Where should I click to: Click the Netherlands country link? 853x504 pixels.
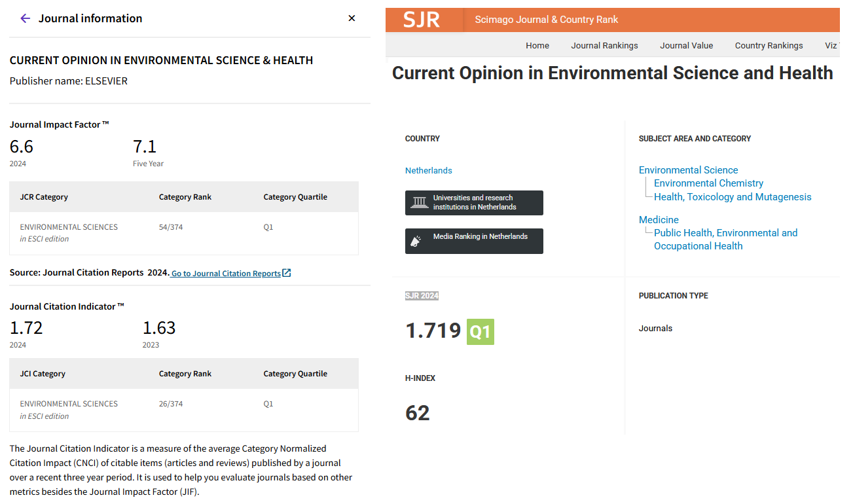click(x=428, y=171)
